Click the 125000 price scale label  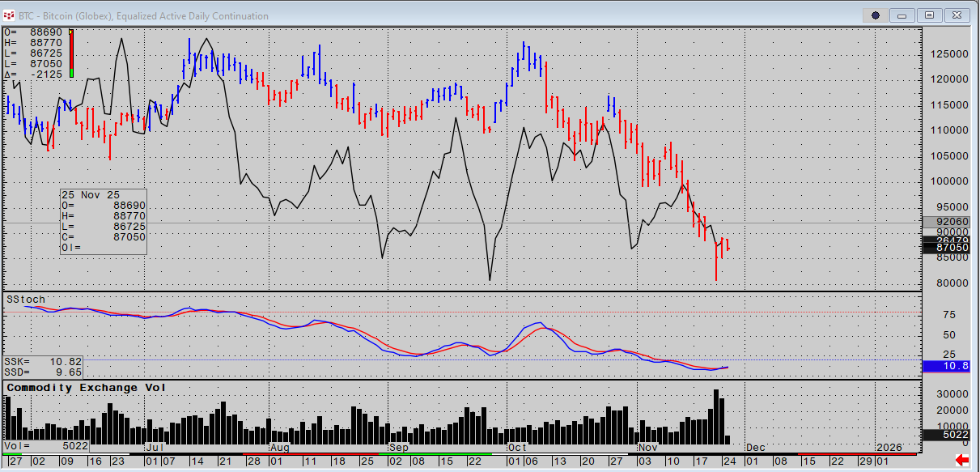(948, 54)
